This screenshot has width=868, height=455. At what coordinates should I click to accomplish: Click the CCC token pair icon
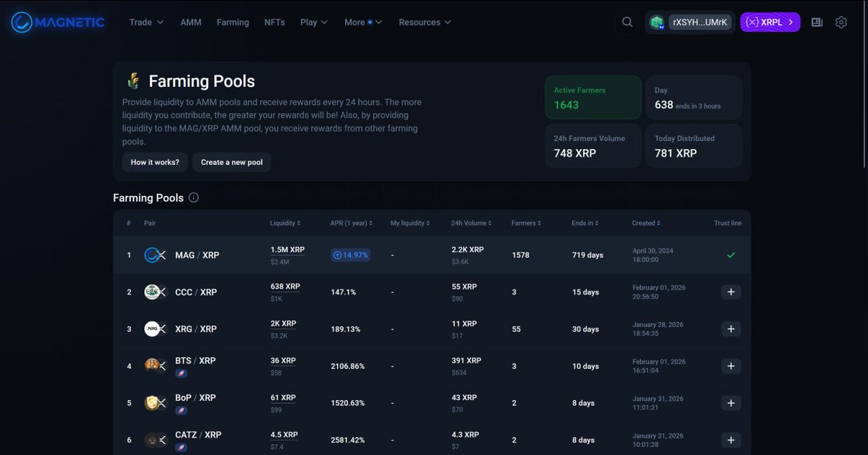[155, 292]
